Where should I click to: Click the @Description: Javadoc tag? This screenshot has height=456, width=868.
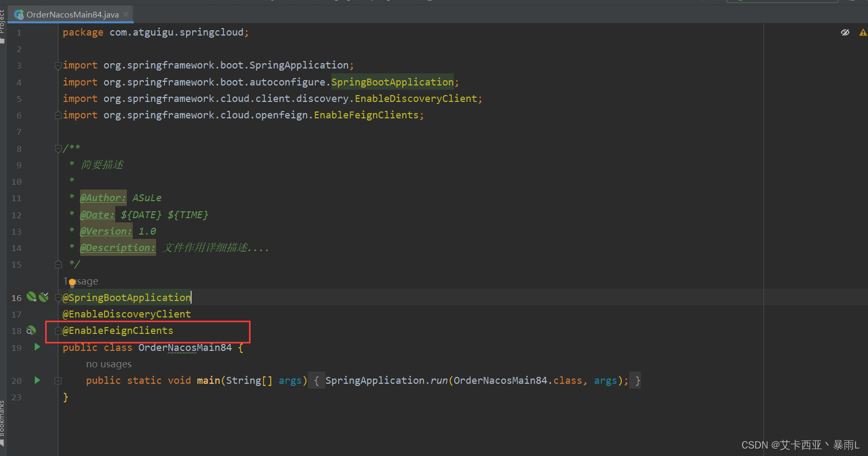click(118, 248)
